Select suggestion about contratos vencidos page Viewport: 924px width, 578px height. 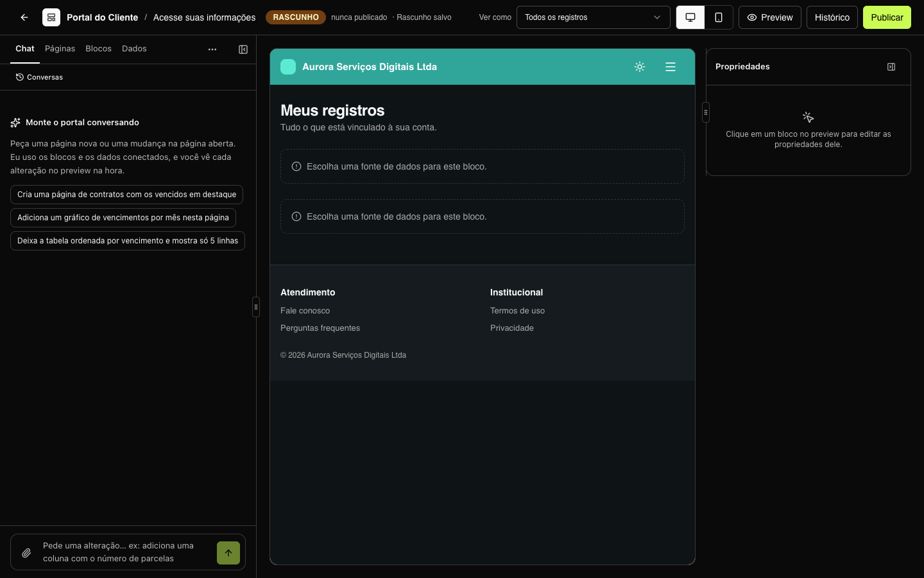pyautogui.click(x=126, y=195)
